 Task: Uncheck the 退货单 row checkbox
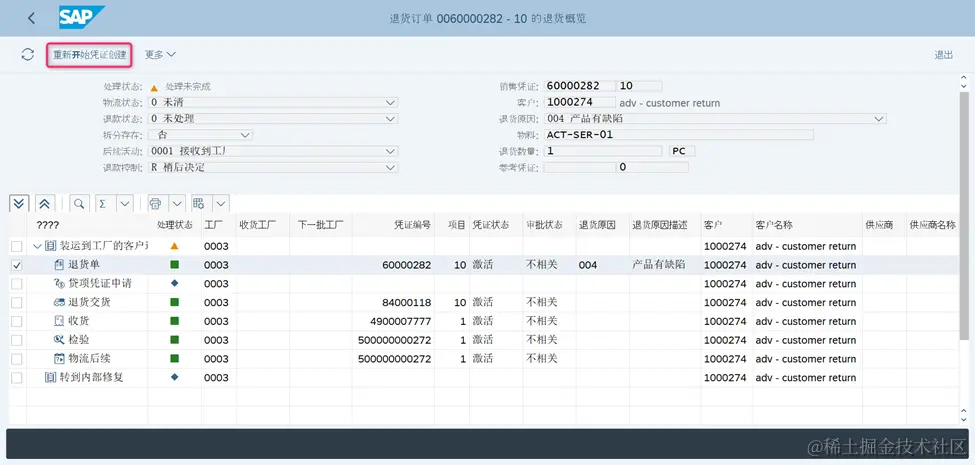17,265
